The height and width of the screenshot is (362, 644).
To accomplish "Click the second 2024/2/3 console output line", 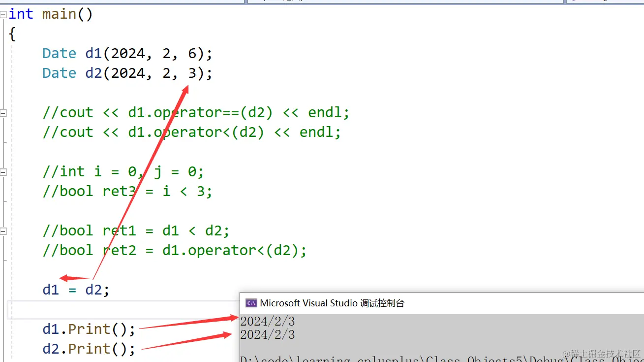I will [268, 335].
